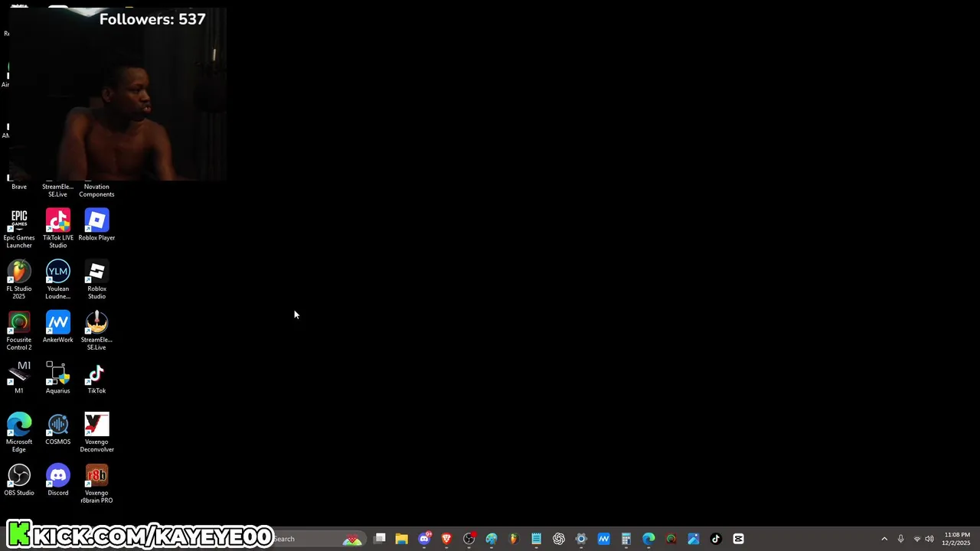The height and width of the screenshot is (551, 980).
Task: Open the Focusrite Control 2 desktop shortcut
Action: point(19,331)
